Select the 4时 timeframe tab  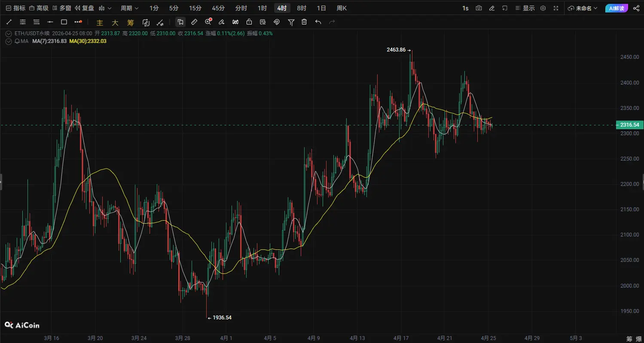point(282,8)
